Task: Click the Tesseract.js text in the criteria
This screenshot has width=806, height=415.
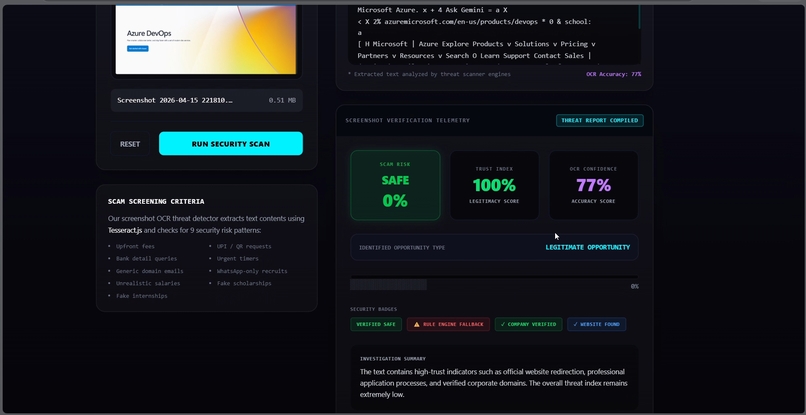Action: tap(125, 230)
